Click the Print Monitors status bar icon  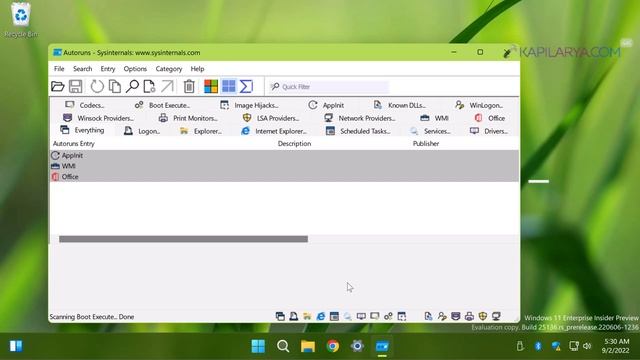pos(469,316)
